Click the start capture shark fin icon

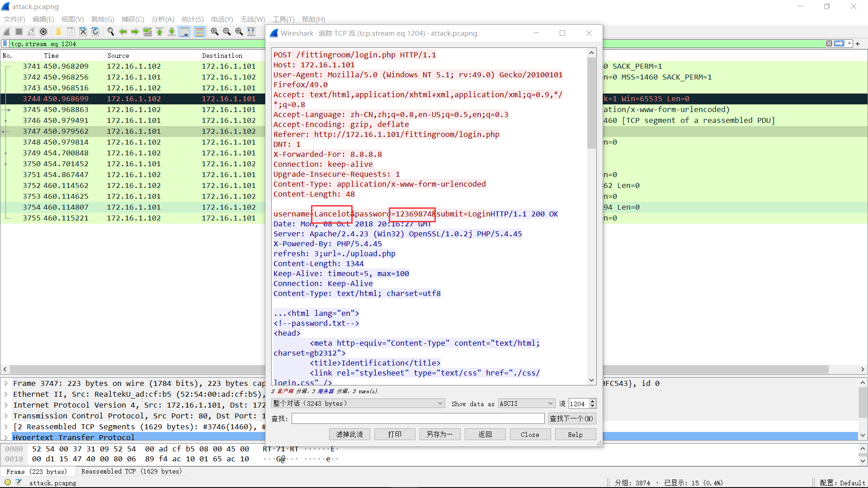click(7, 32)
